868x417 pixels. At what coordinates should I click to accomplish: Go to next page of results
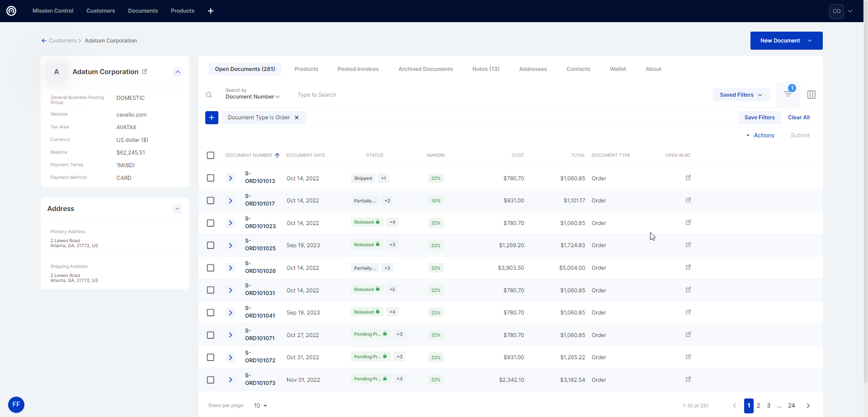(808, 406)
